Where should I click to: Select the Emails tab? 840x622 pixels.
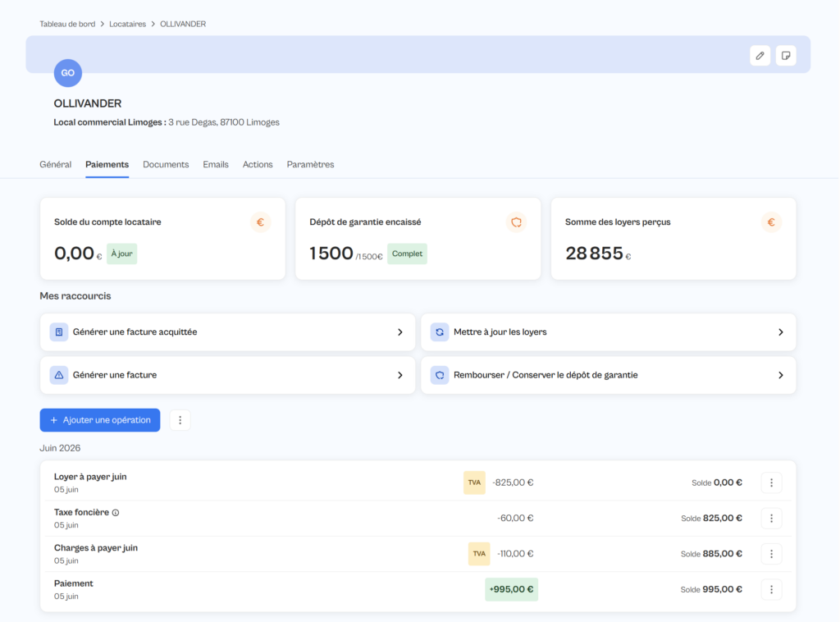[216, 164]
